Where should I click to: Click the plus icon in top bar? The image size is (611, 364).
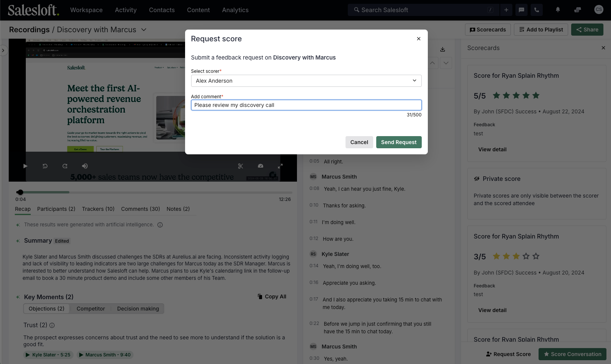point(506,10)
